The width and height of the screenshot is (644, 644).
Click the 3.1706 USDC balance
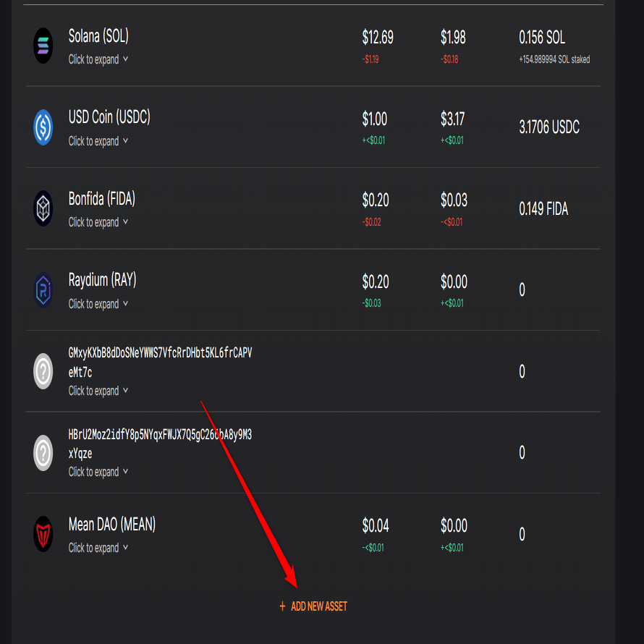(549, 128)
